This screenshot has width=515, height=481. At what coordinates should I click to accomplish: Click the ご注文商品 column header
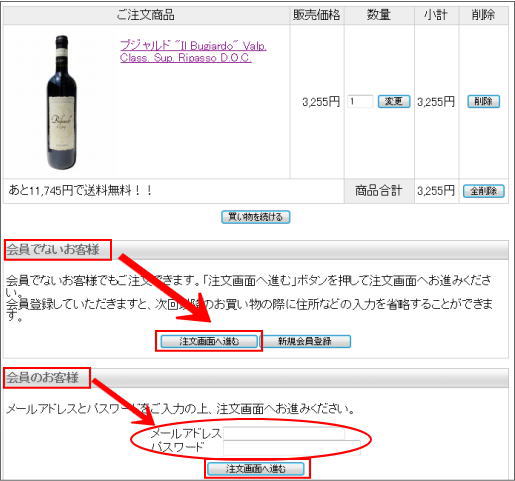coord(146,15)
